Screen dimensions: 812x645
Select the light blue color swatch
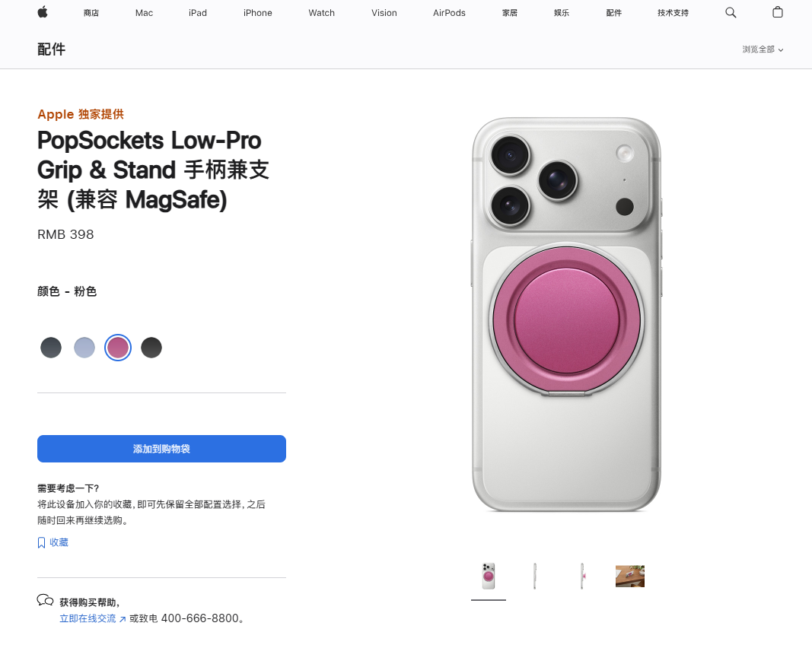84,348
